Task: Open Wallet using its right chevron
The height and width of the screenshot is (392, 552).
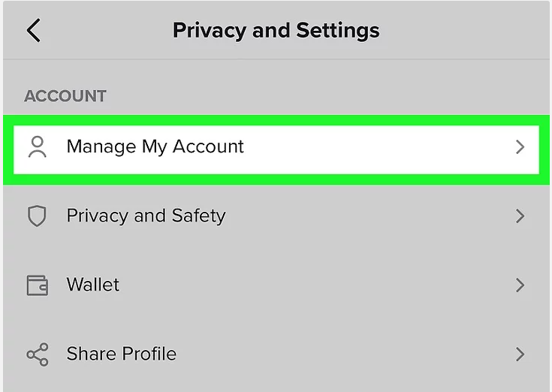Action: (x=520, y=285)
